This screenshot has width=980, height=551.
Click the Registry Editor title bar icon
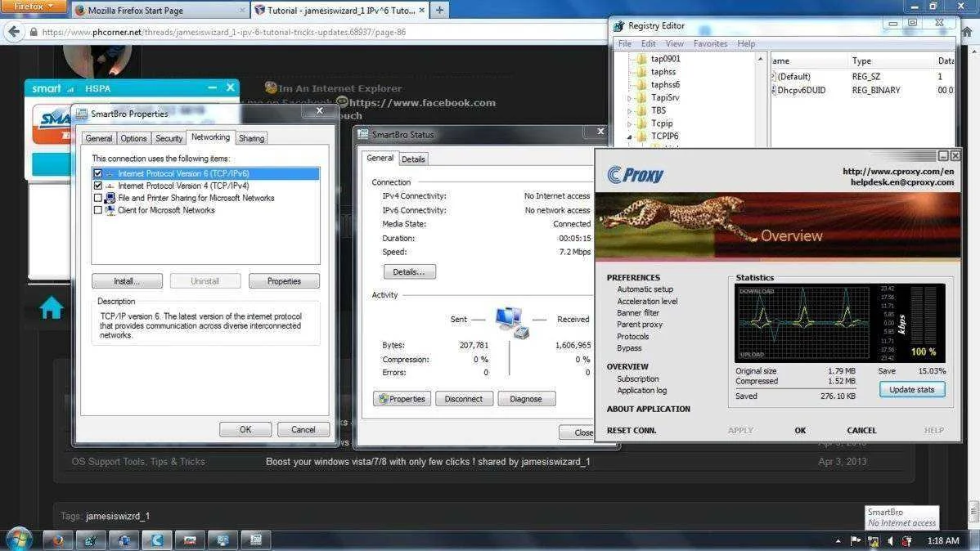(x=618, y=26)
